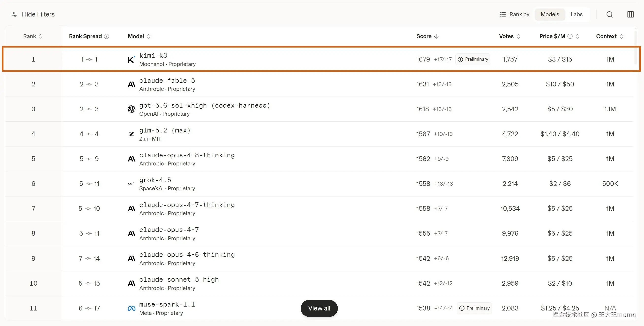Sort by the Rank column header
This screenshot has width=644, height=326.
33,36
